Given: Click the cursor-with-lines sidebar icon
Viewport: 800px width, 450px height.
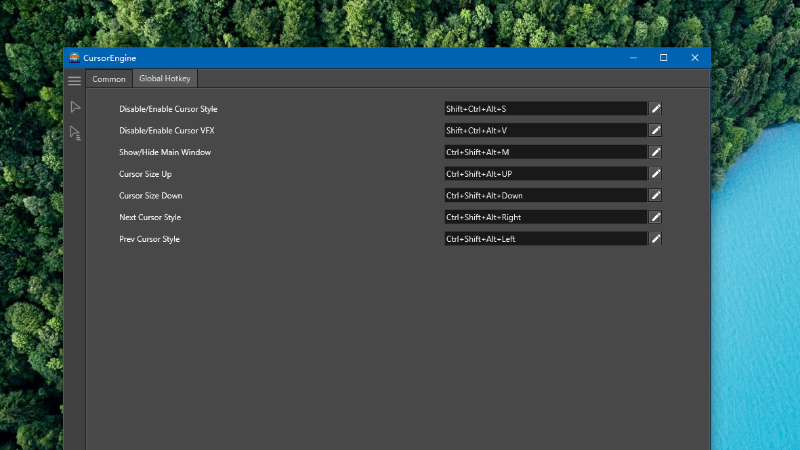Looking at the screenshot, I should (75, 133).
